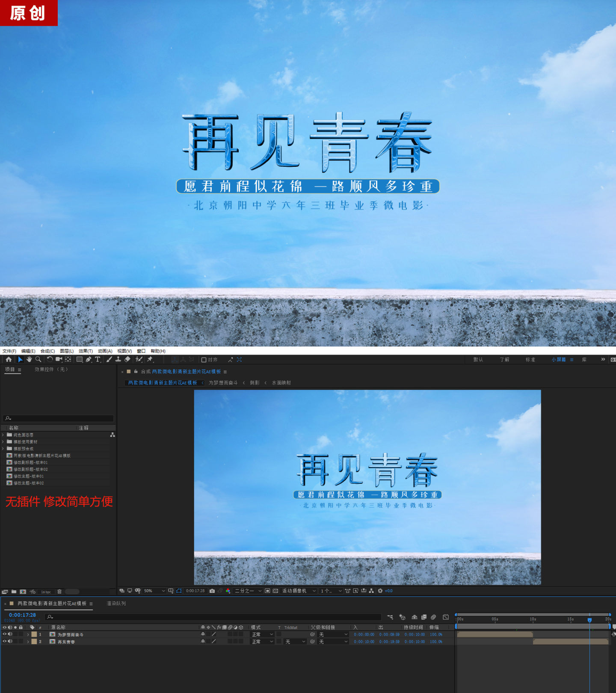The image size is (616, 693).
Task: Open the 二分之一 resolution dropdown
Action: pyautogui.click(x=248, y=591)
